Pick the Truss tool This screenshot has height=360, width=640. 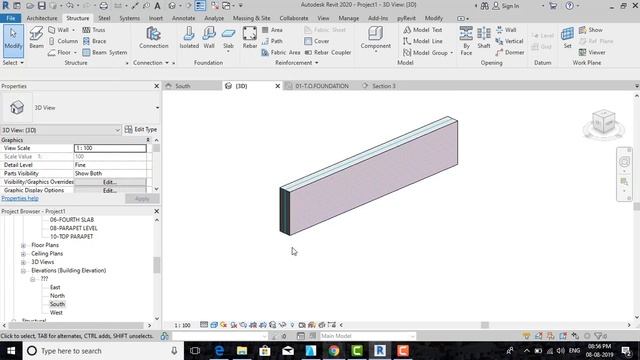(x=94, y=30)
